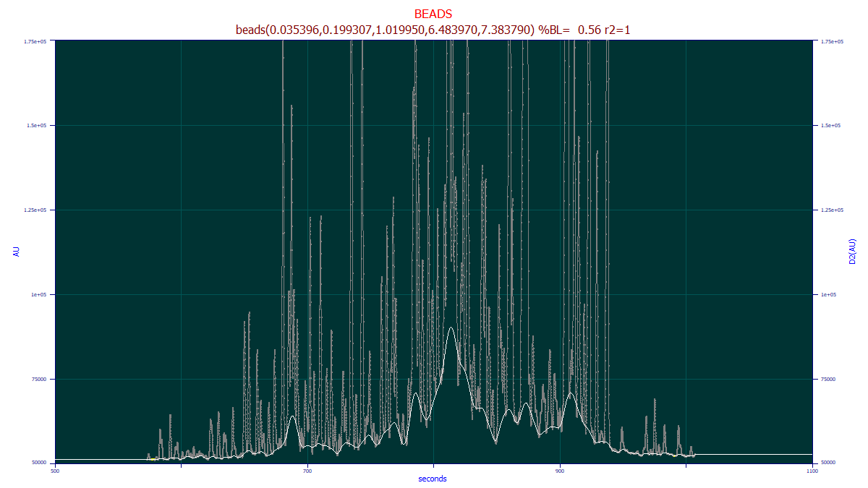The width and height of the screenshot is (868, 488).
Task: Click the D2(AU) right axis label
Action: click(x=854, y=251)
